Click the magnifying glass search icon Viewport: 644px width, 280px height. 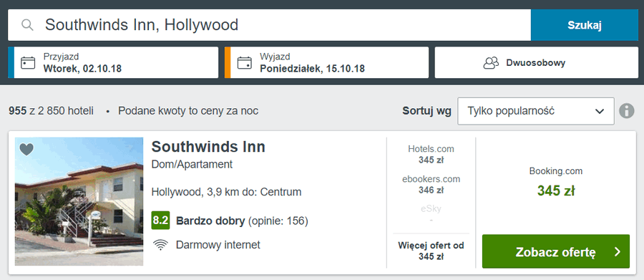27,25
